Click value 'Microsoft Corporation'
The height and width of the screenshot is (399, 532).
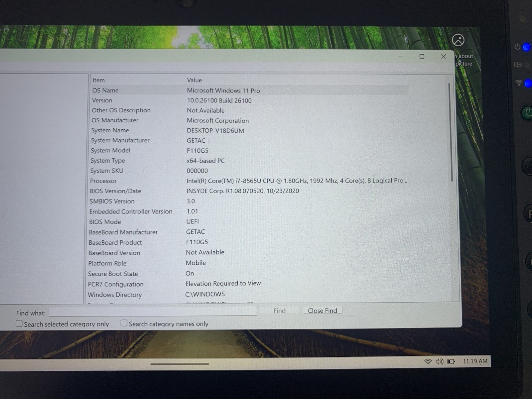click(218, 121)
